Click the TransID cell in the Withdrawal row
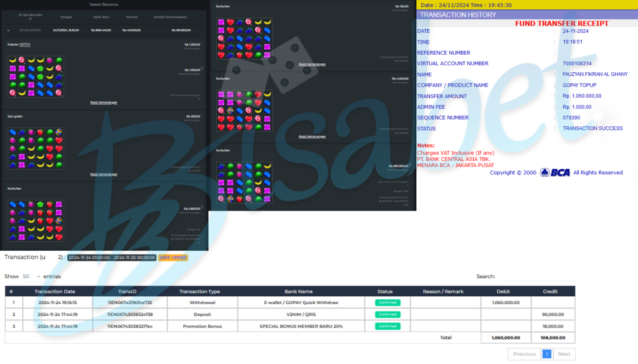The width and height of the screenshot is (638, 364). click(130, 302)
